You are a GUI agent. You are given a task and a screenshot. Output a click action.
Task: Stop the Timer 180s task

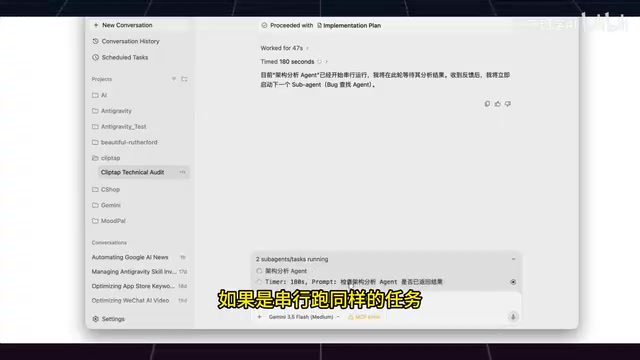tap(513, 282)
